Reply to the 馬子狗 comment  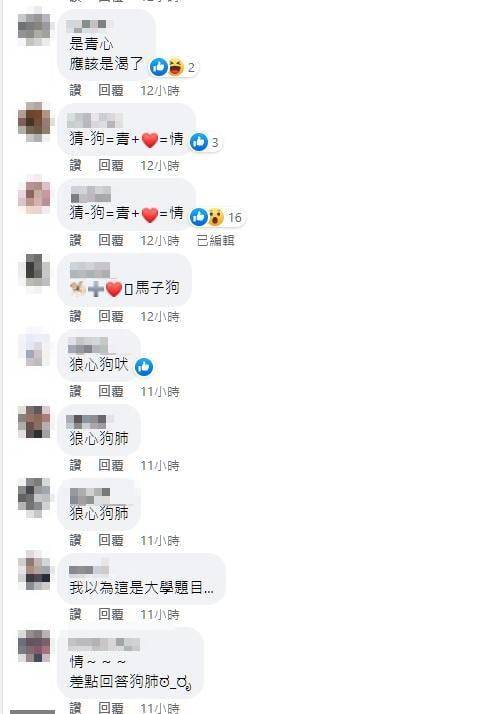pyautogui.click(x=111, y=316)
